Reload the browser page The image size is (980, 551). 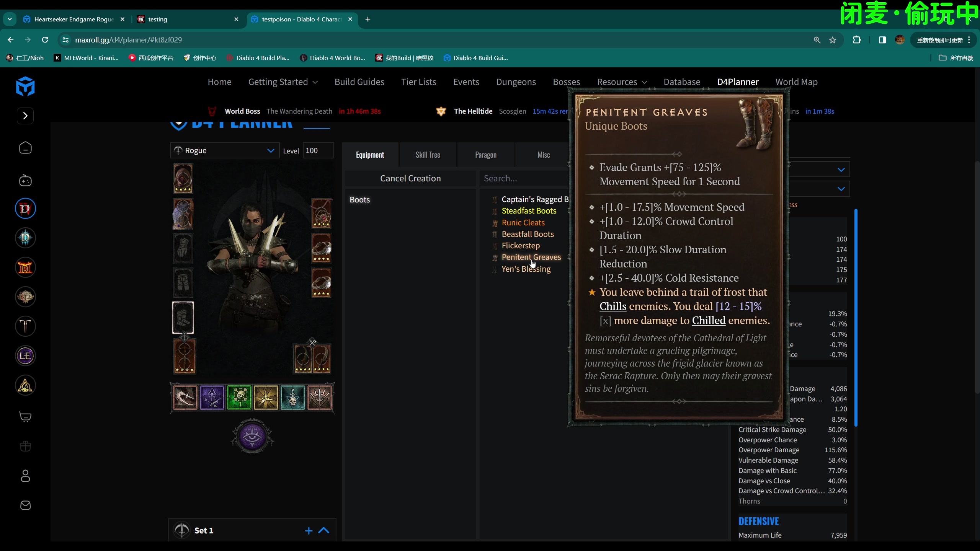click(45, 40)
